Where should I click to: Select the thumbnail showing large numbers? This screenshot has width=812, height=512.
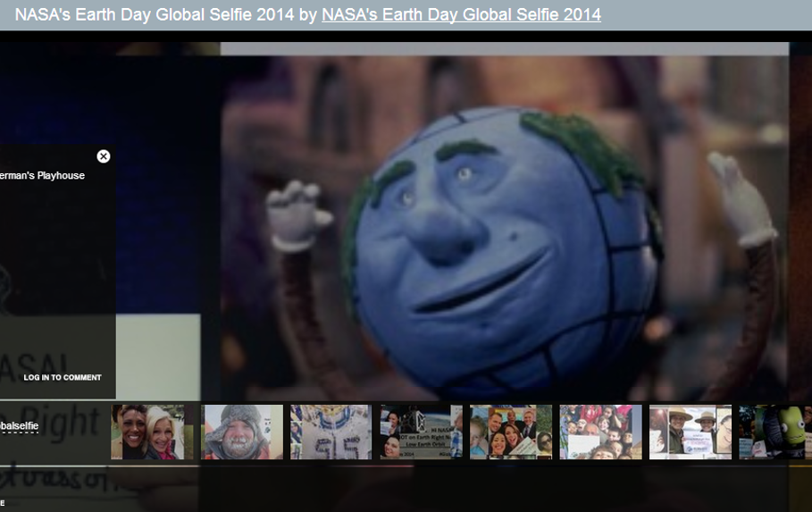point(331,432)
